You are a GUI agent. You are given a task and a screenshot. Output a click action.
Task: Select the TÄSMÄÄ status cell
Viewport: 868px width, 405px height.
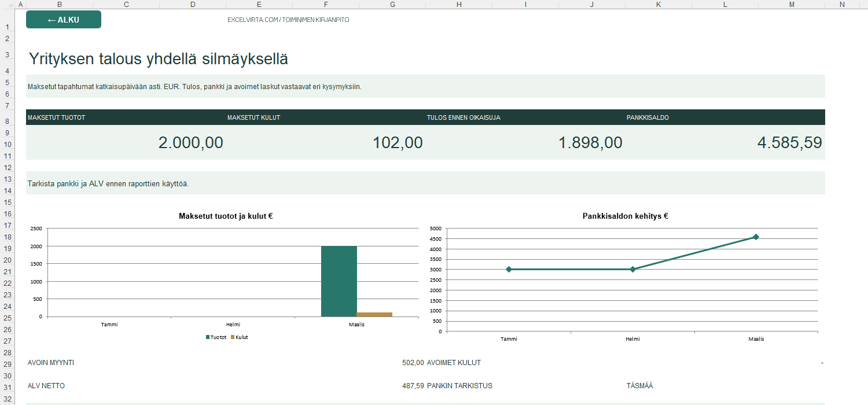639,386
